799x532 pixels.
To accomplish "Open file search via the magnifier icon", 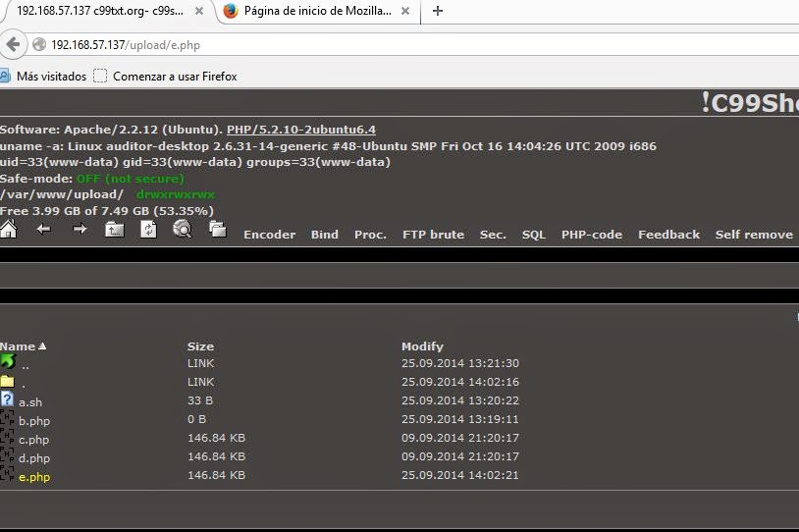I will [183, 230].
